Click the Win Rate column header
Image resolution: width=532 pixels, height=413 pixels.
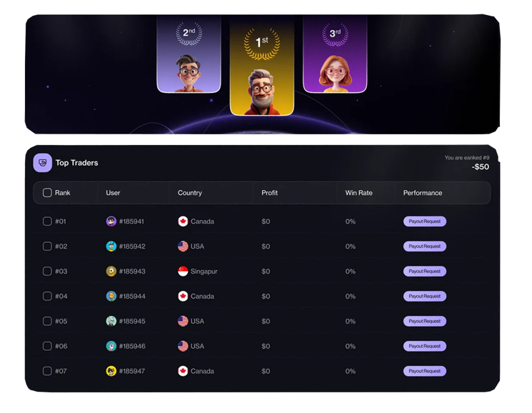pyautogui.click(x=358, y=193)
